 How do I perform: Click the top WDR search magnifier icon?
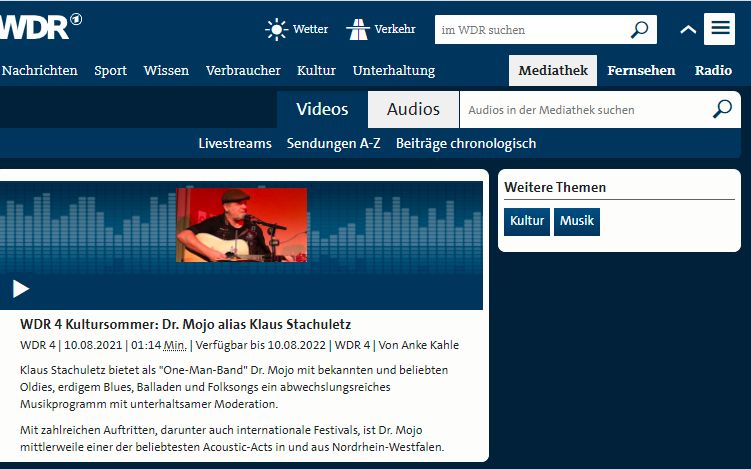click(x=640, y=30)
